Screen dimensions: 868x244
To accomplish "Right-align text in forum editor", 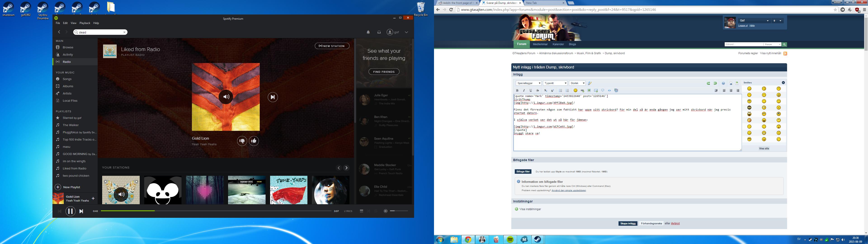I will [738, 90].
